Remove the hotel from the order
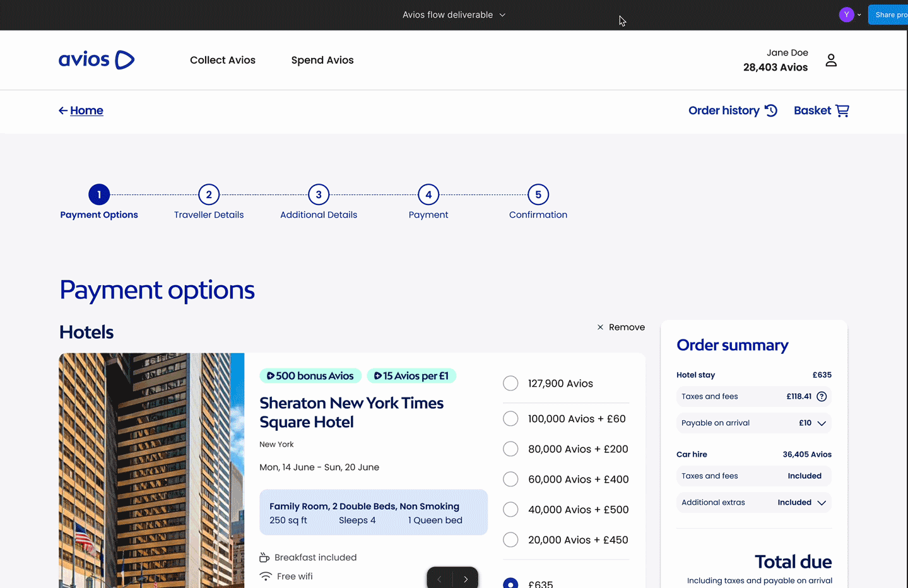The height and width of the screenshot is (588, 908). click(621, 327)
